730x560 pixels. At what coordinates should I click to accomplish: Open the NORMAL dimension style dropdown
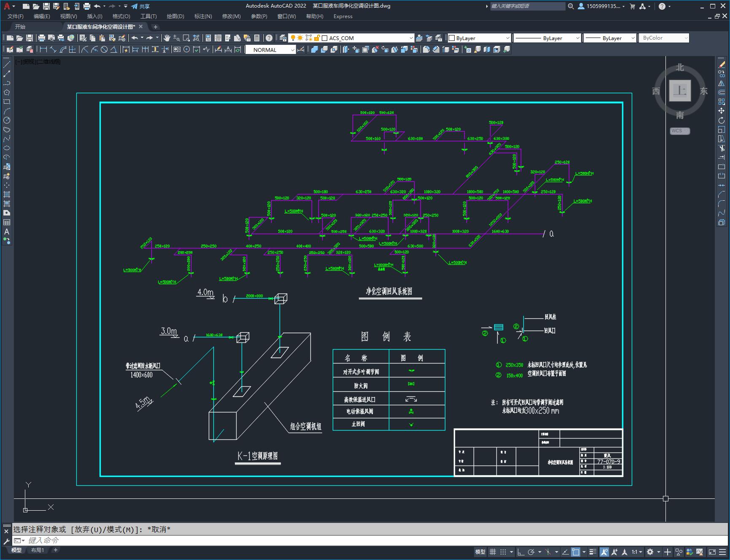pyautogui.click(x=270, y=50)
